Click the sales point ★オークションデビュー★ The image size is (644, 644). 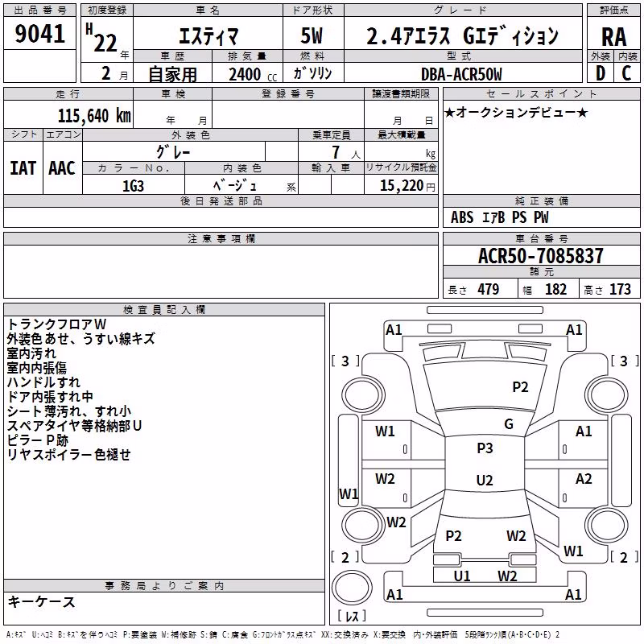click(x=516, y=112)
